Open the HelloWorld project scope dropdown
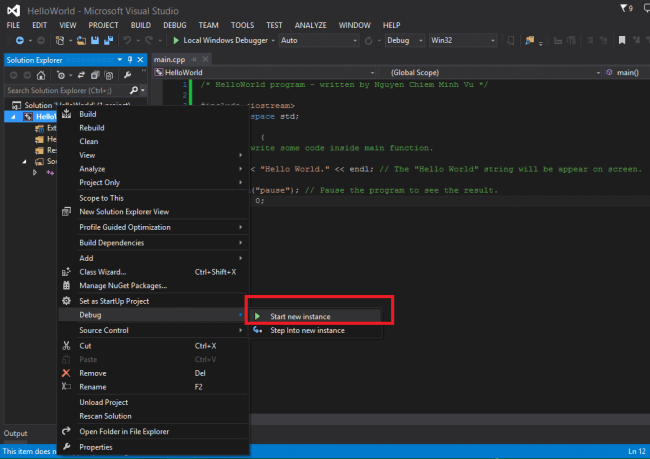This screenshot has height=459, width=650. click(x=264, y=73)
